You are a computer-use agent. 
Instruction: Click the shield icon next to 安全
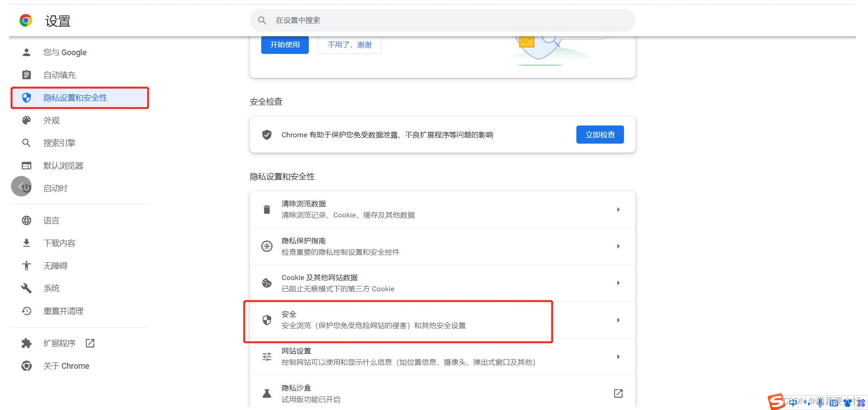[x=267, y=320]
